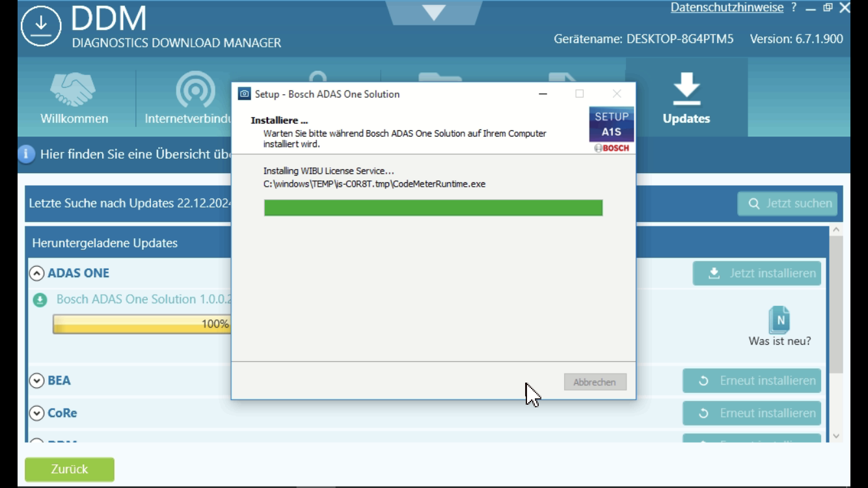Click Bosch ADAS One Solution 1.0.0 entry

point(144,299)
